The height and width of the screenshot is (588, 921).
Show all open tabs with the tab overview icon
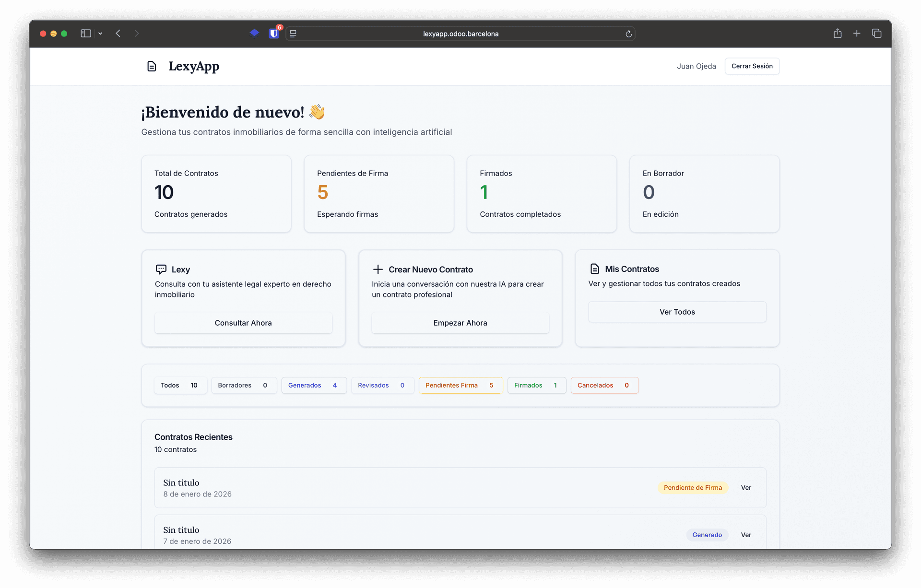877,33
